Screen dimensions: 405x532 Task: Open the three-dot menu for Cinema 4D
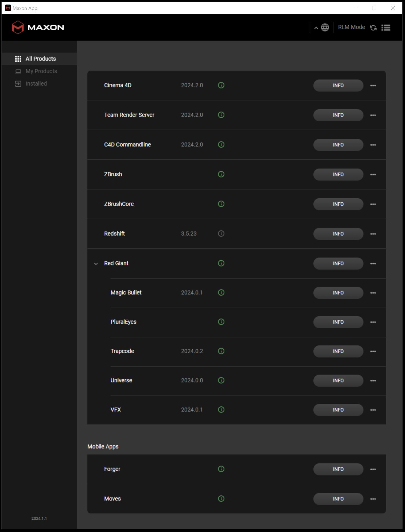373,86
